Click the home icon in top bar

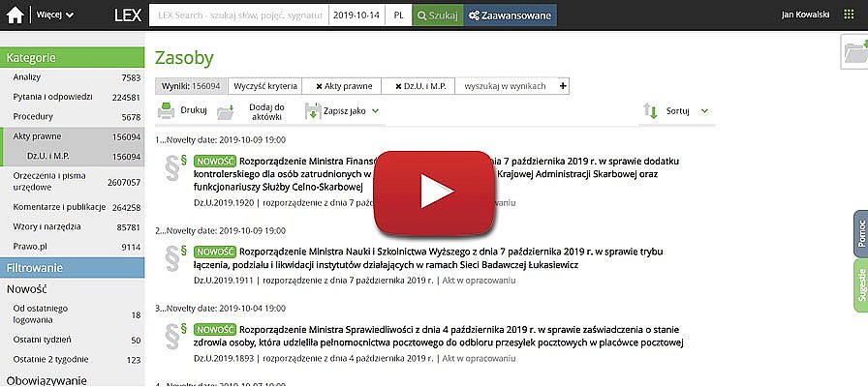(15, 15)
